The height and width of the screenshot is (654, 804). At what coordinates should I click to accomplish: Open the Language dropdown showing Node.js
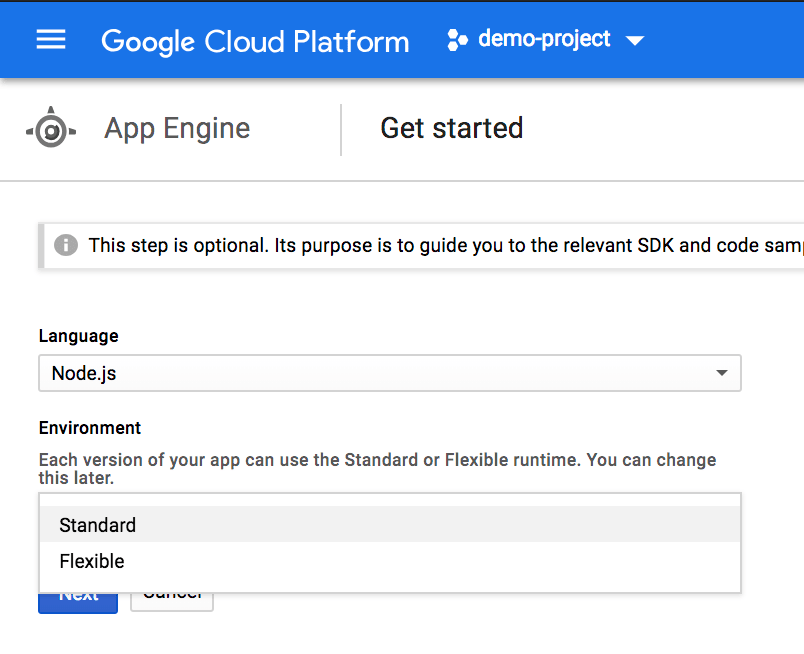tap(390, 373)
